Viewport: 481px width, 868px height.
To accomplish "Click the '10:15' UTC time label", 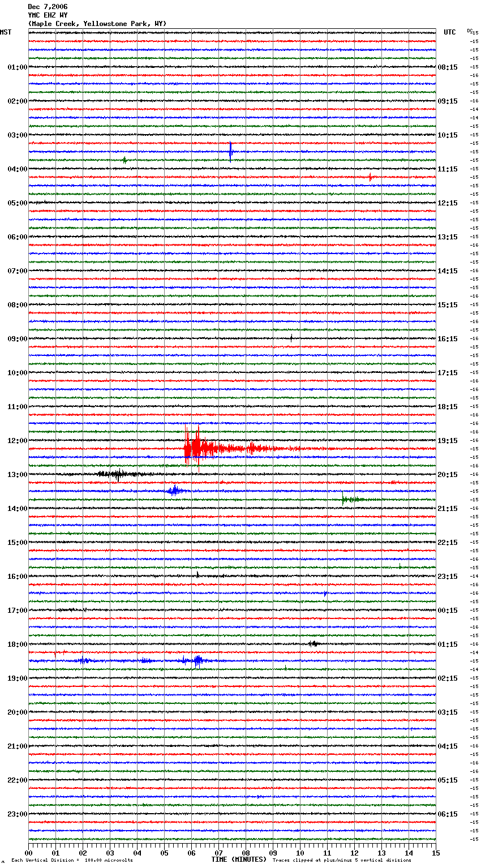I will 448,135.
